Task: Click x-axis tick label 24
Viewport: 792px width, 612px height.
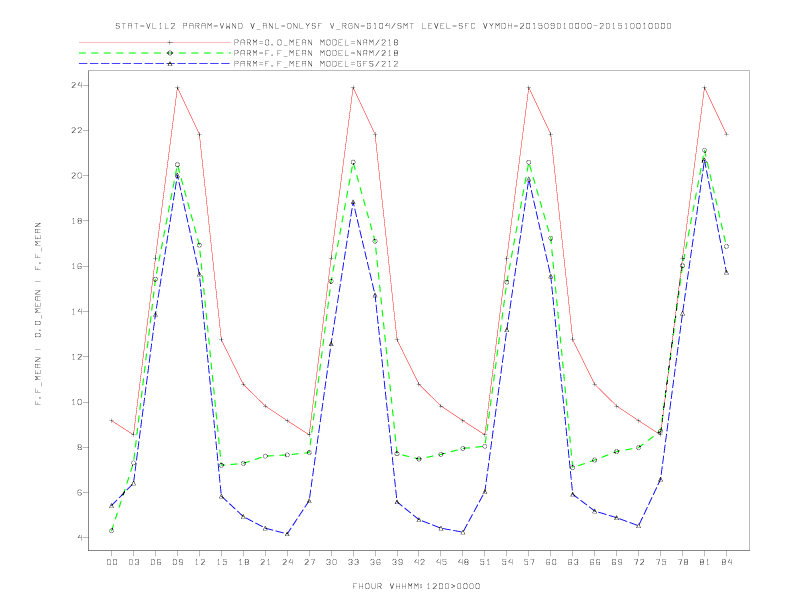Action: pos(287,562)
